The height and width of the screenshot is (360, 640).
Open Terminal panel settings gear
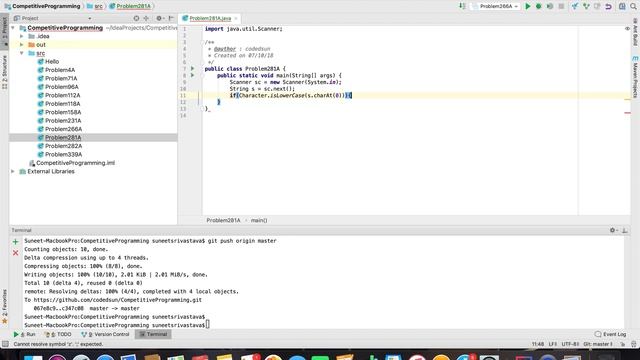tap(613, 230)
